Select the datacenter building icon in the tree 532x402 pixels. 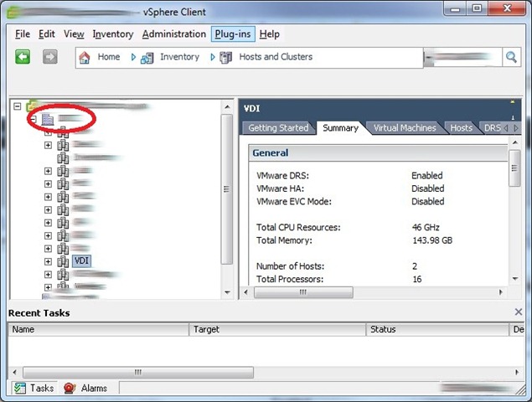tap(48, 119)
